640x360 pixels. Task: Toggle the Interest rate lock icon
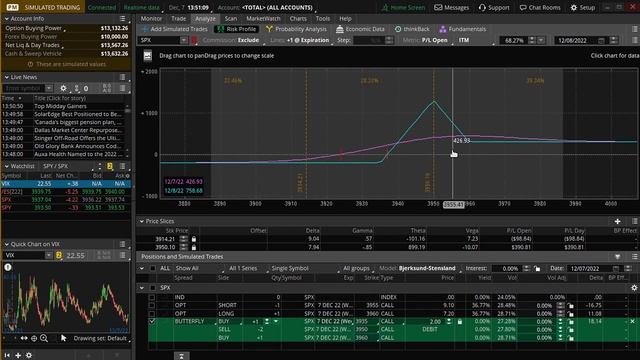537,268
